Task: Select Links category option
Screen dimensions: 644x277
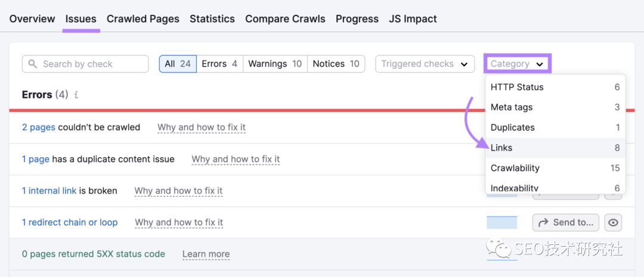Action: tap(501, 148)
